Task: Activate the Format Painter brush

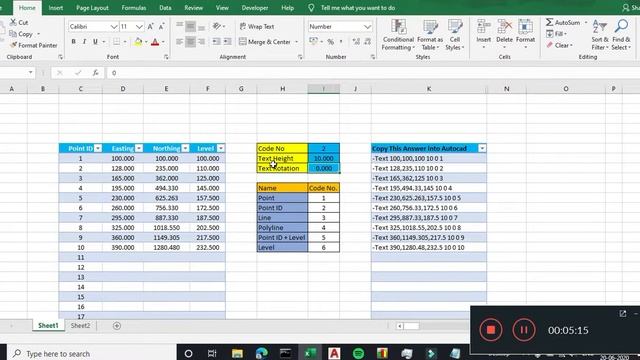Action: click(x=13, y=45)
